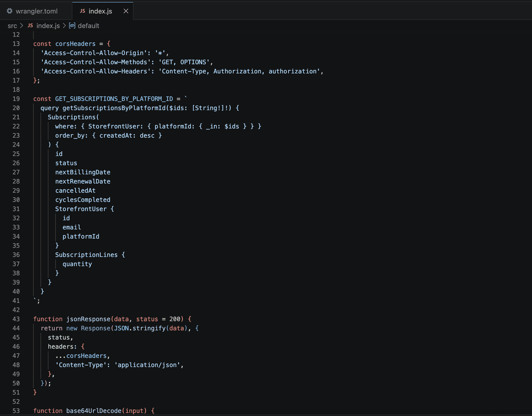This screenshot has width=532, height=416.
Task: Click the cyclesCompleted field
Action: (x=83, y=200)
